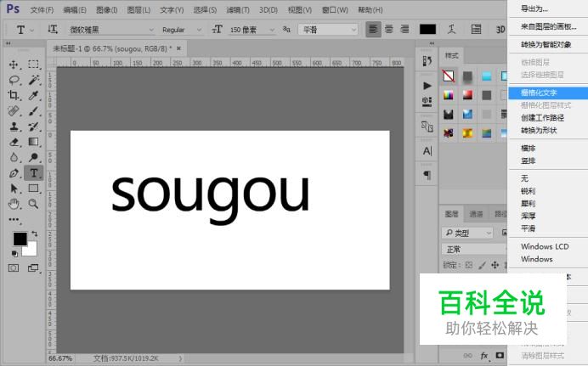The image size is (588, 366).
Task: Select the Move tool
Action: 14,65
